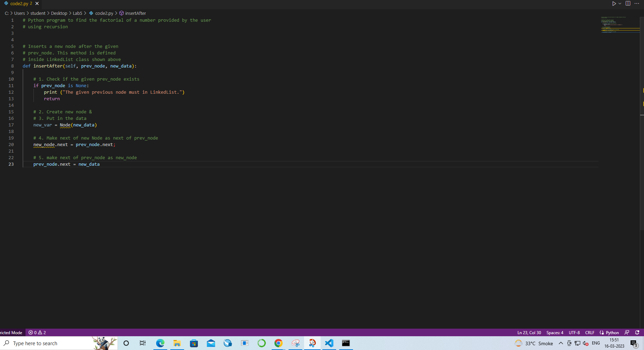This screenshot has height=350, width=644.
Task: Open run options dropdown next to play
Action: tap(620, 3)
